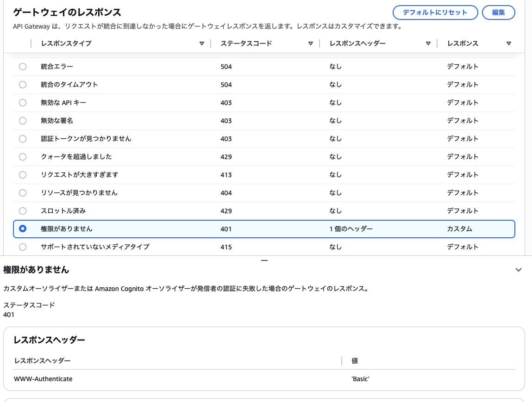Click the selected 権限がありません radio button
This screenshot has height=402, width=532.
[23, 229]
